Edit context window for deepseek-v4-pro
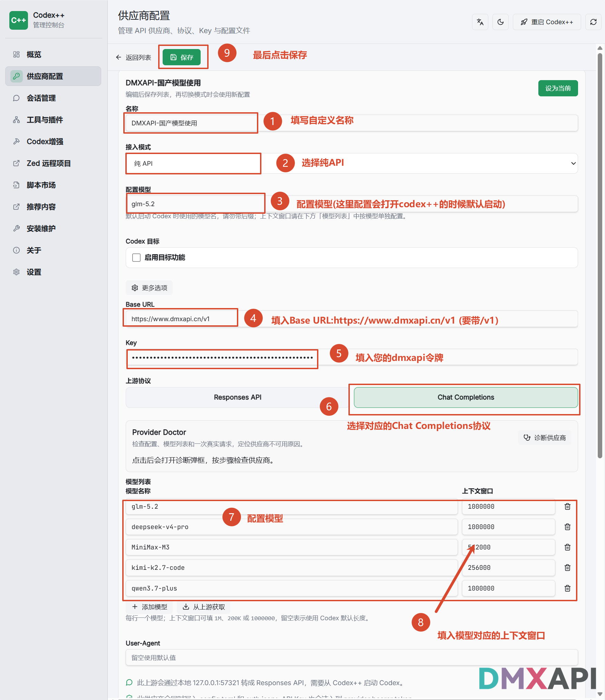The width and height of the screenshot is (605, 700). pyautogui.click(x=509, y=527)
